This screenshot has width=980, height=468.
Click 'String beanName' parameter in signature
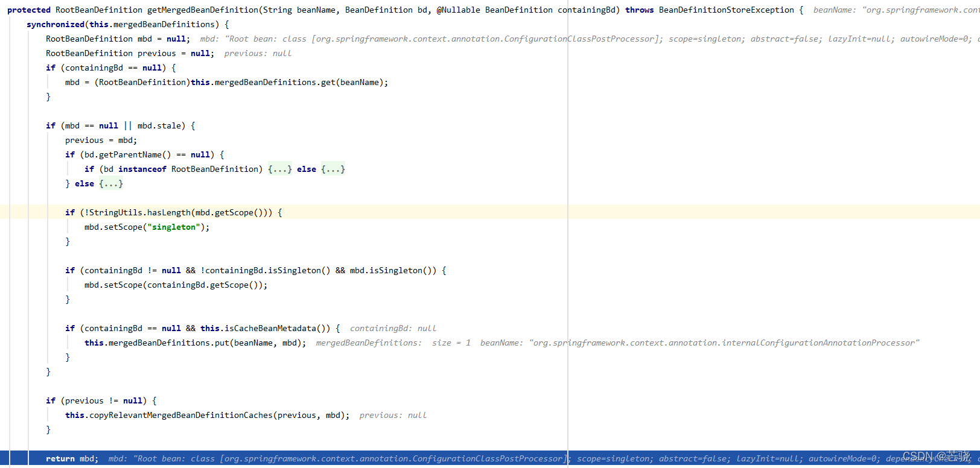(299, 10)
